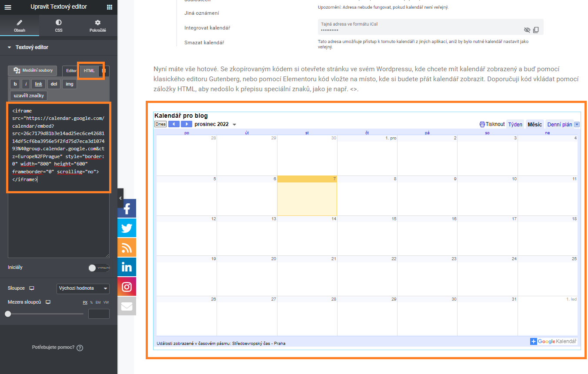Click the Integrovat kalendář settings item
588x374 pixels.
(x=207, y=28)
